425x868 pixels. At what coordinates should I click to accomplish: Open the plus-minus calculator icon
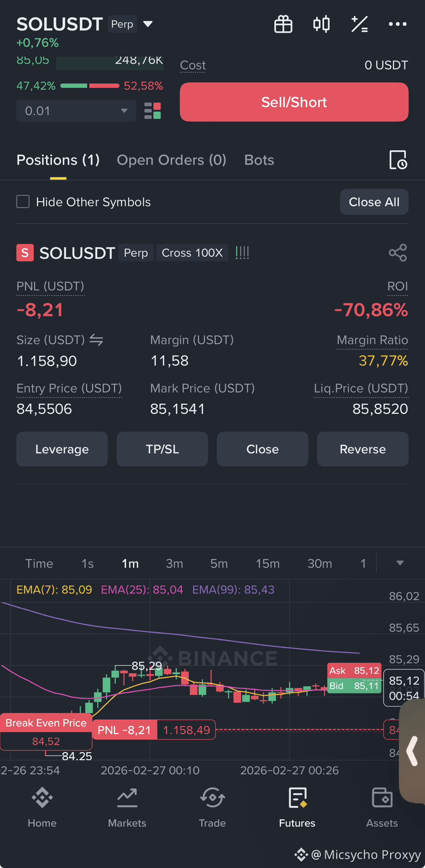[359, 24]
